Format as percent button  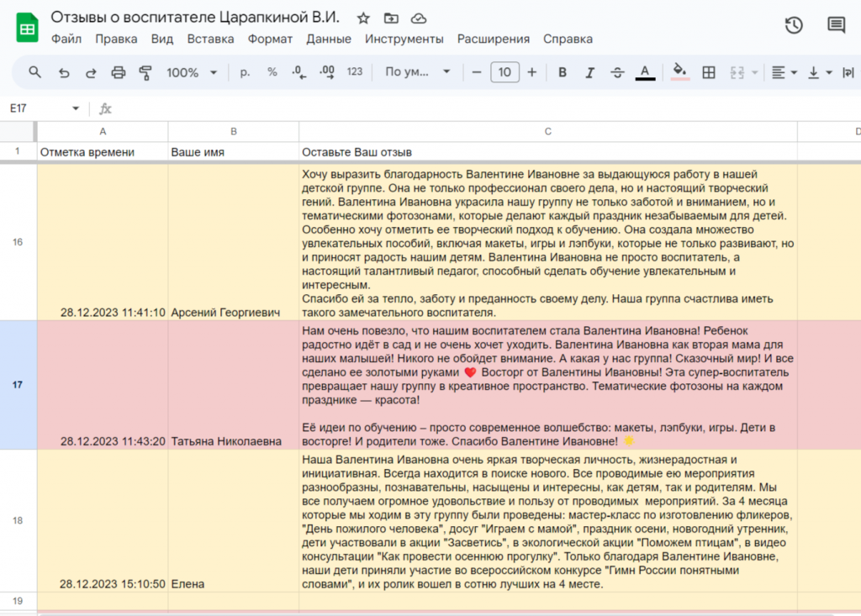(x=272, y=72)
